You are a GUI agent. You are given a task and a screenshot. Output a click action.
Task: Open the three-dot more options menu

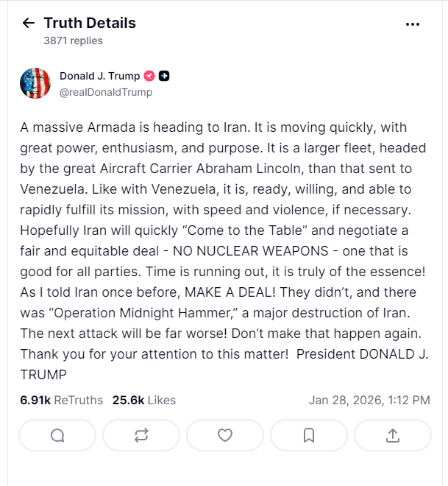pos(413,24)
